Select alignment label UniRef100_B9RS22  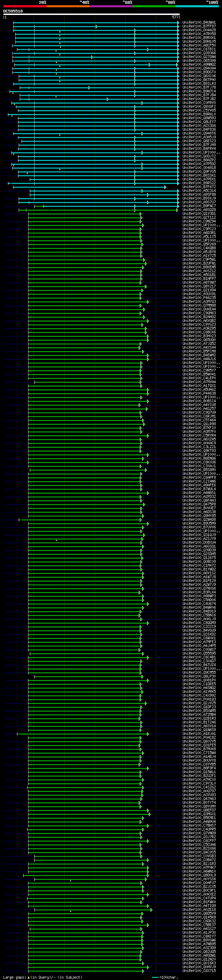pos(199,183)
